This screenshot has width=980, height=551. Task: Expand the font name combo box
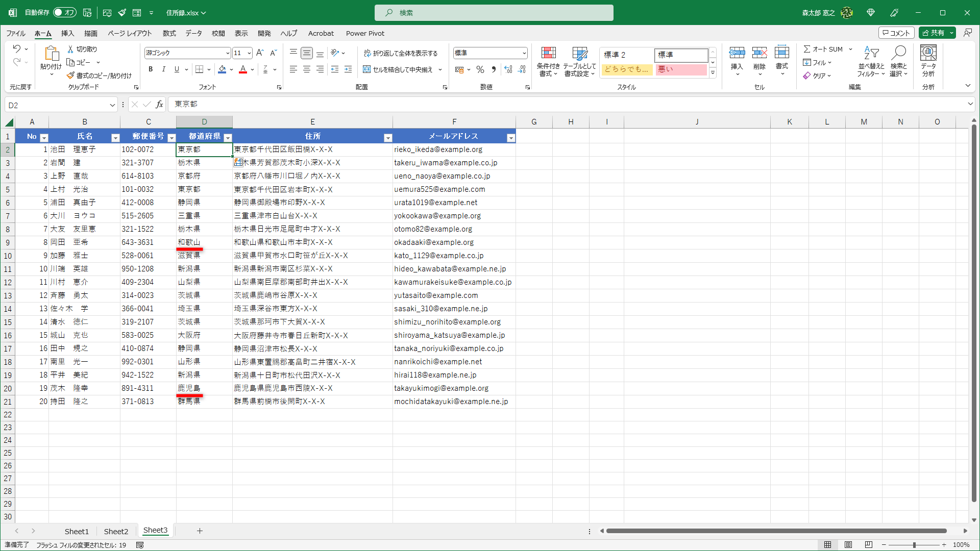(x=228, y=53)
